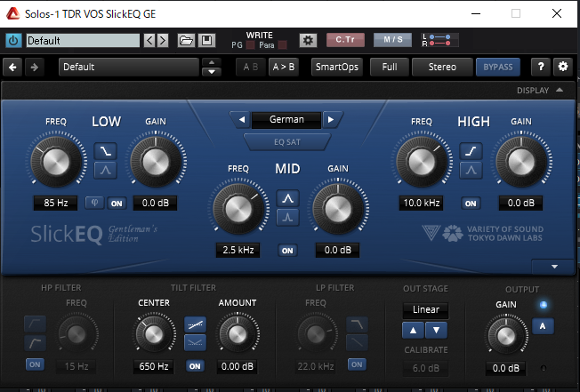Select HIGH band shelf shape icon
Image resolution: width=580 pixels, height=392 pixels.
[x=471, y=151]
